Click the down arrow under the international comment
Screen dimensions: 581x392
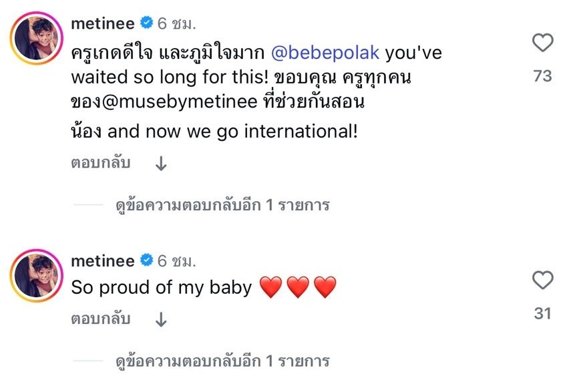(161, 164)
